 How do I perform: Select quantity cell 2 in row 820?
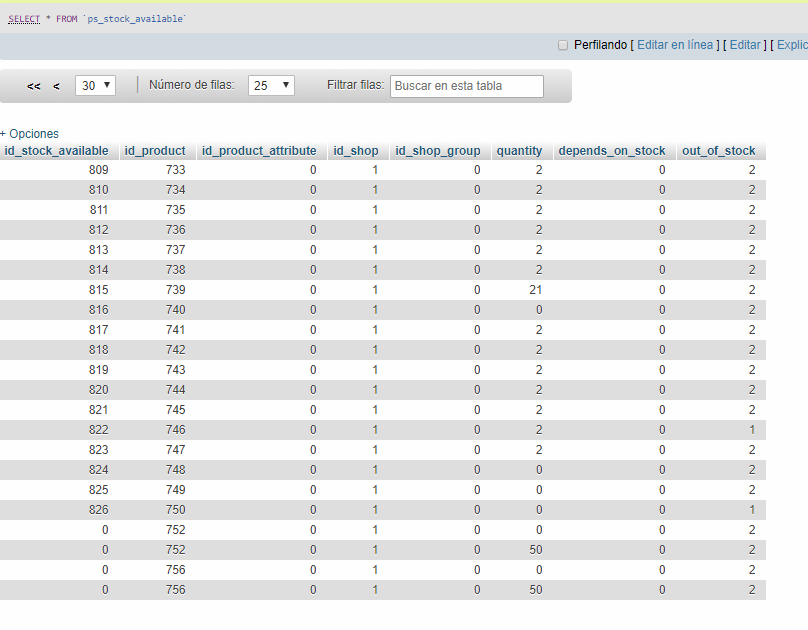(539, 390)
